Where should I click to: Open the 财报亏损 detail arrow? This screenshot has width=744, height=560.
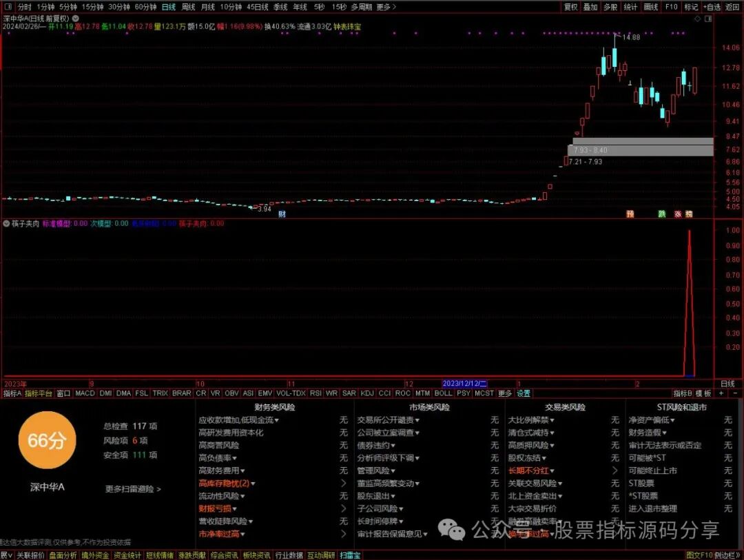coord(344,508)
